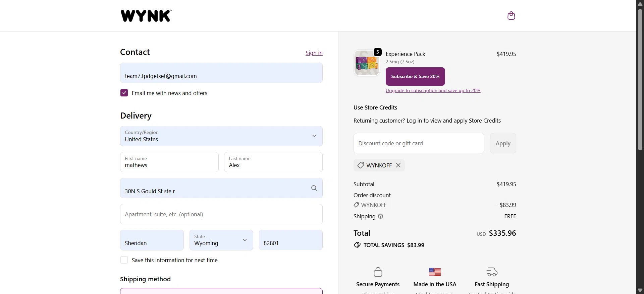The height and width of the screenshot is (294, 644).
Task: Open the shopping bag cart icon
Action: pyautogui.click(x=511, y=16)
